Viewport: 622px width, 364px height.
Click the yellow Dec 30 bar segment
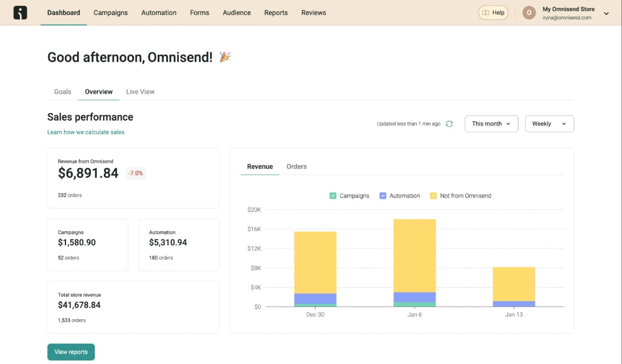[315, 263]
